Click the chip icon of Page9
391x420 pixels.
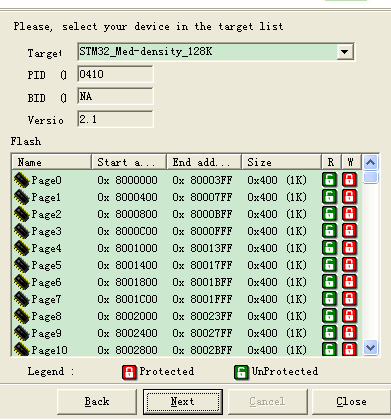[22, 333]
